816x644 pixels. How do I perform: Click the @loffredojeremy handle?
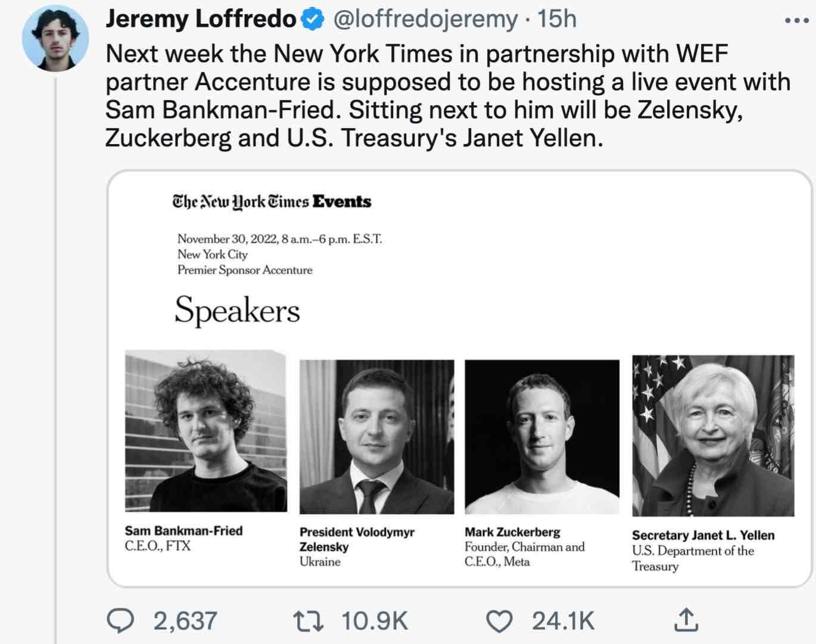426,20
